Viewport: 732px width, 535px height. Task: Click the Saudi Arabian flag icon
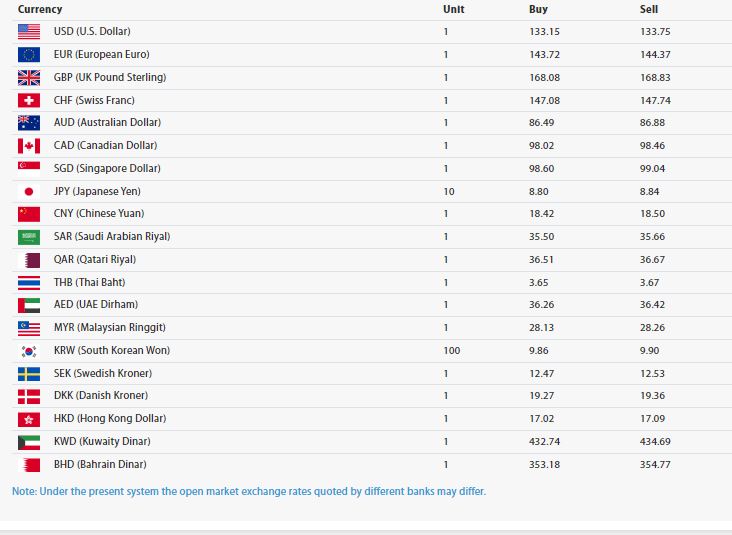(x=29, y=237)
